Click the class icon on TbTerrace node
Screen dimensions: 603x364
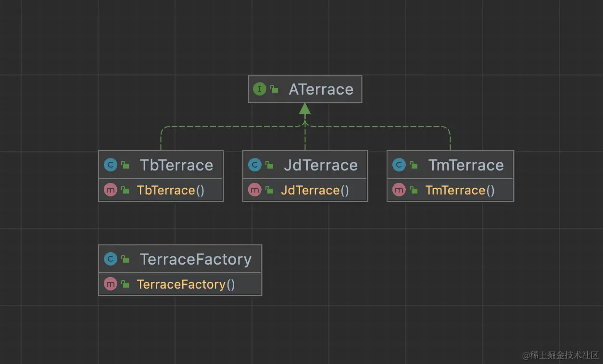tap(110, 165)
